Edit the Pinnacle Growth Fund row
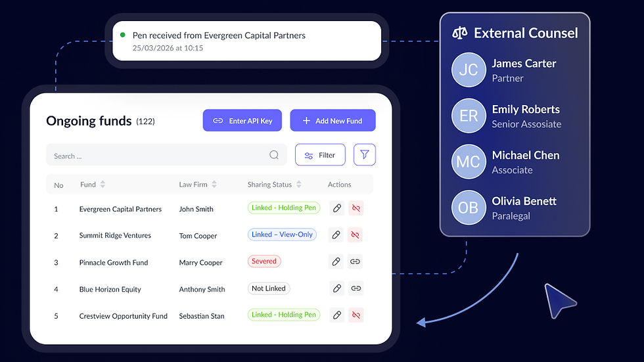This screenshot has width=644, height=362. click(336, 261)
